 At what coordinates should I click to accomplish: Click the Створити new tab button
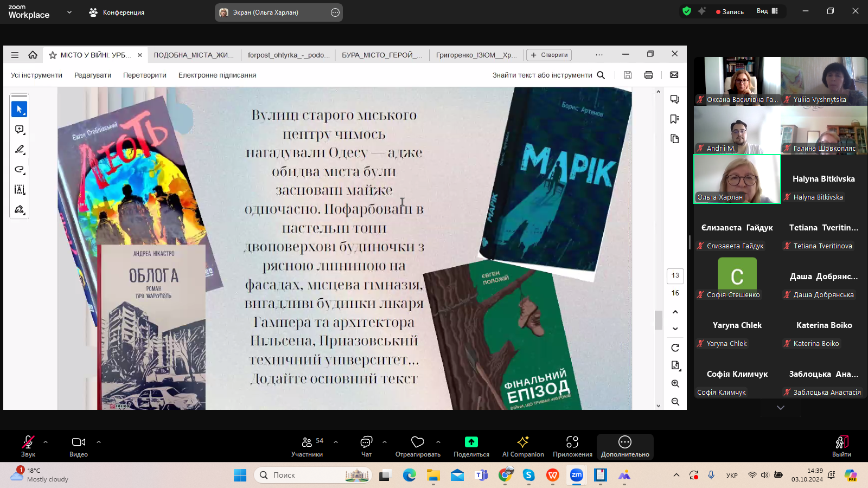point(549,55)
